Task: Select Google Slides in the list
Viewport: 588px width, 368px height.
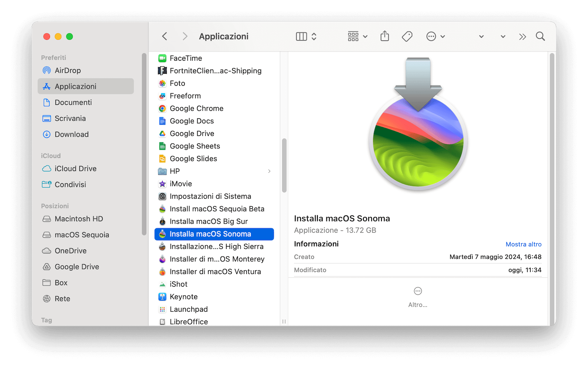Action: pyautogui.click(x=214, y=159)
